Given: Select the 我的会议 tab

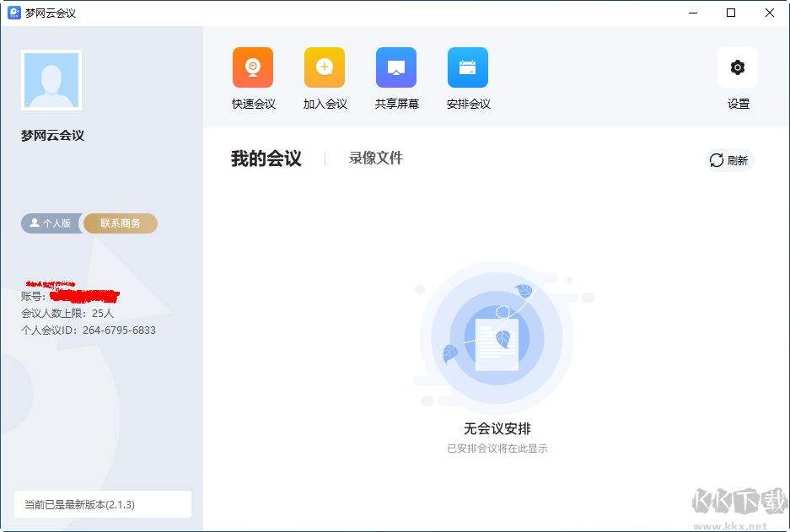Looking at the screenshot, I should 266,158.
